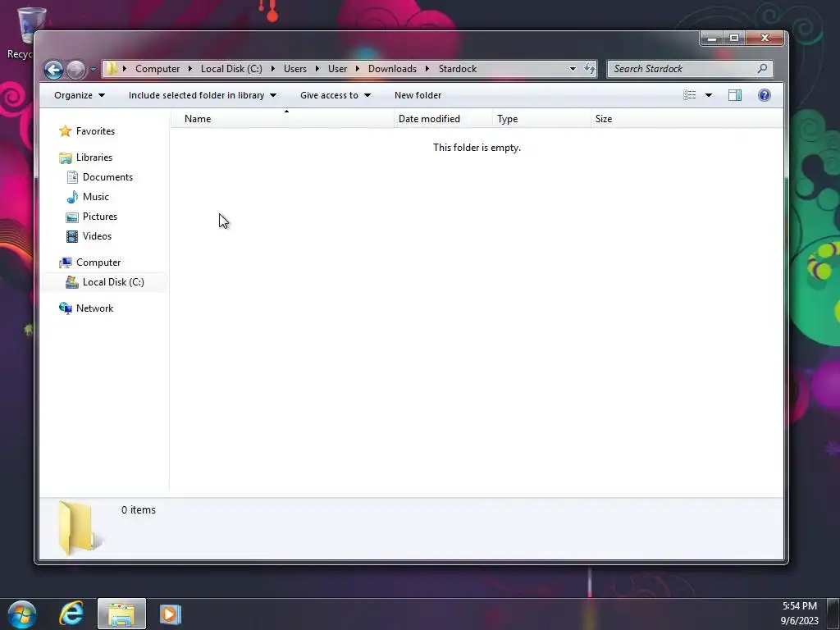
Task: Go to Downloads in the address breadcrumb
Action: (392, 69)
